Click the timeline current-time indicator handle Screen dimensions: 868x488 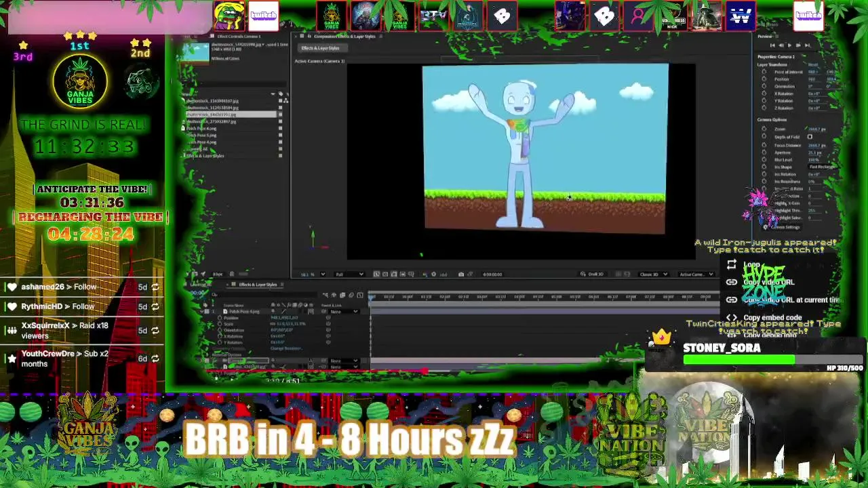371,296
